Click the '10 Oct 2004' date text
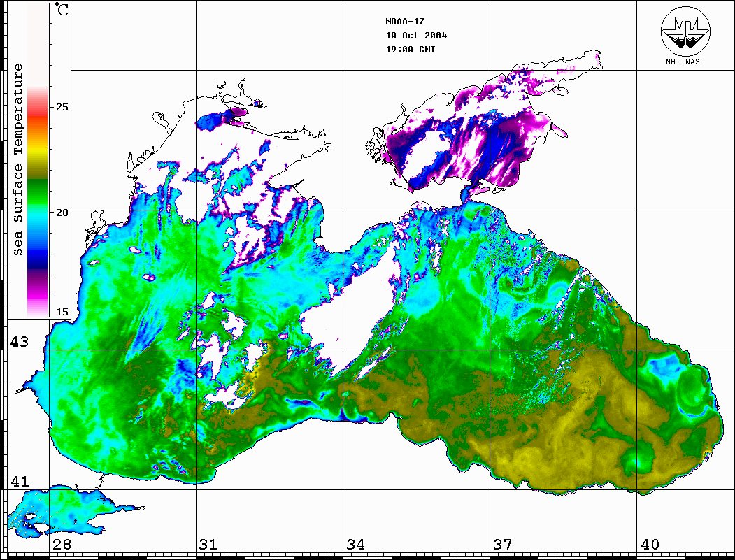This screenshot has width=735, height=560. pos(416,36)
